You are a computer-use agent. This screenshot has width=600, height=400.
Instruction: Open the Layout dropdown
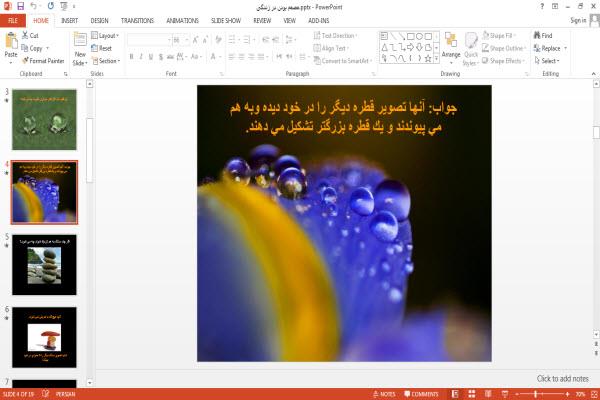(x=105, y=36)
